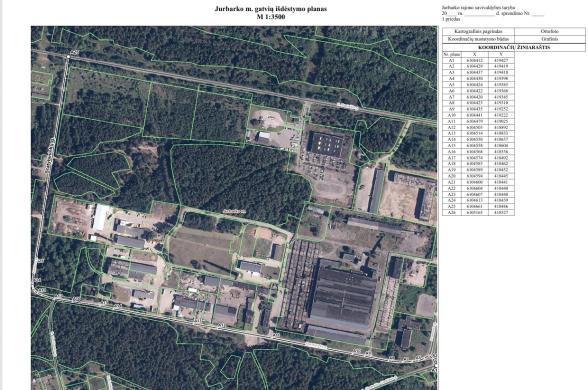Click the 'Koordinačių nustatymo būdas' cell
Viewport: 588px width, 390px height.
point(478,39)
